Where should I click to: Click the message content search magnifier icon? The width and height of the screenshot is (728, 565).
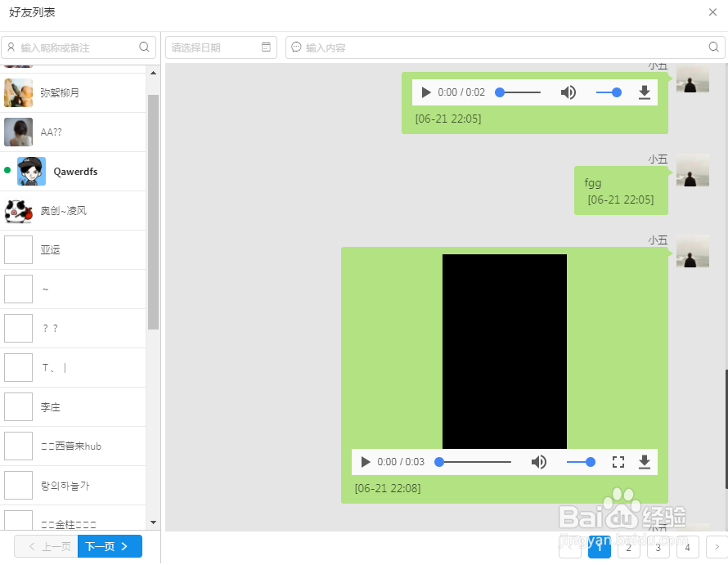tap(713, 47)
